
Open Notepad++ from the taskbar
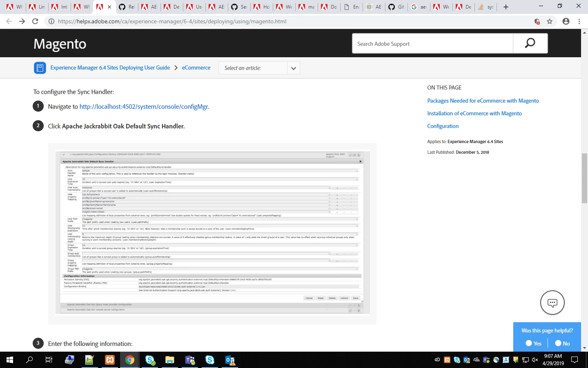[89, 360]
